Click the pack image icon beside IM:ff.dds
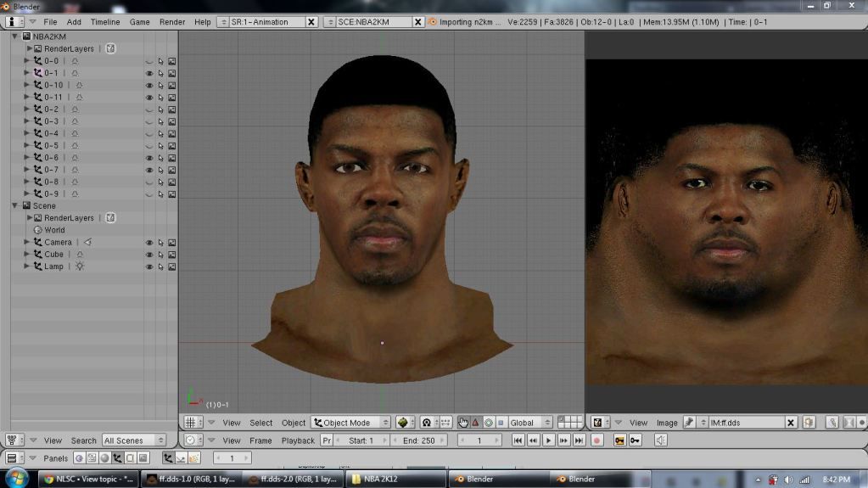Image resolution: width=868 pixels, height=488 pixels. click(809, 423)
